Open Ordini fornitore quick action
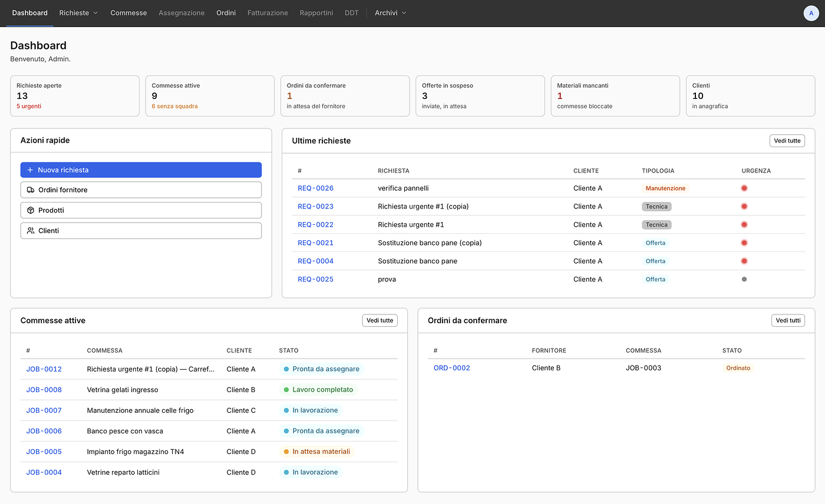The width and height of the screenshot is (825, 504). point(141,190)
